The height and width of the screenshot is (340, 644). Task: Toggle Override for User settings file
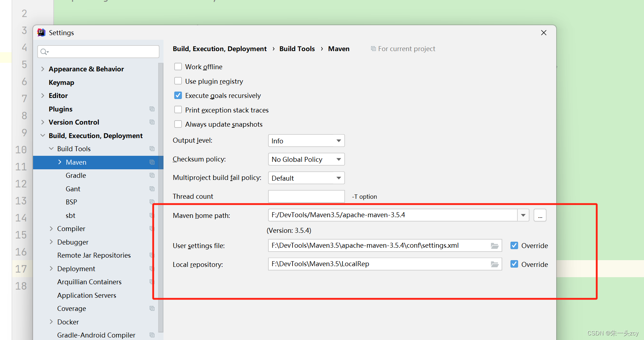(x=514, y=246)
